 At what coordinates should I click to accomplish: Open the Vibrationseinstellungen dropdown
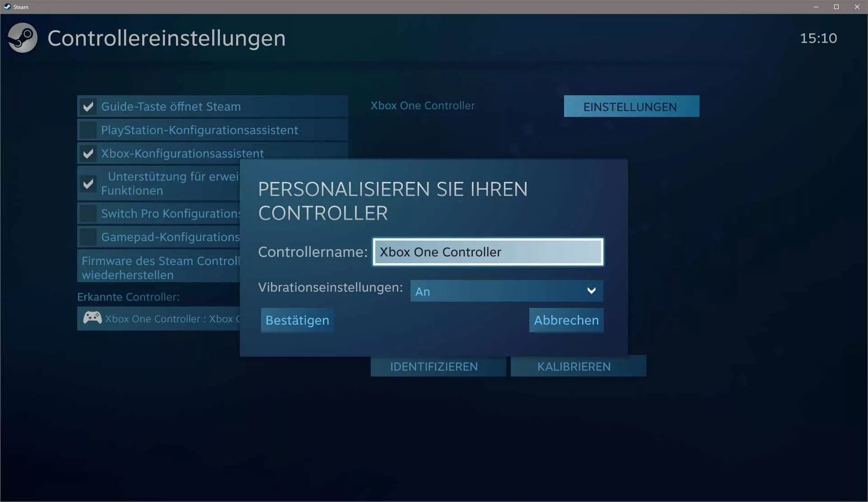click(x=507, y=291)
